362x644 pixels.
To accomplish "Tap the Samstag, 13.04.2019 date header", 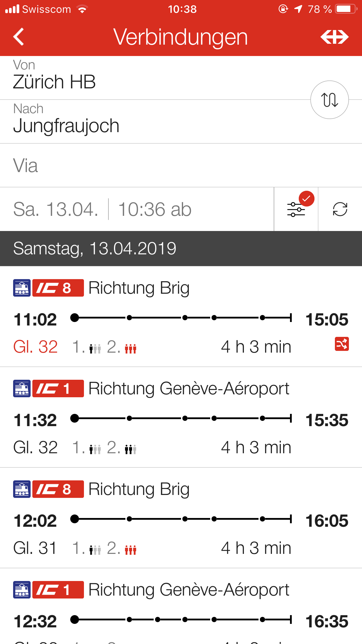I will 95,249.
